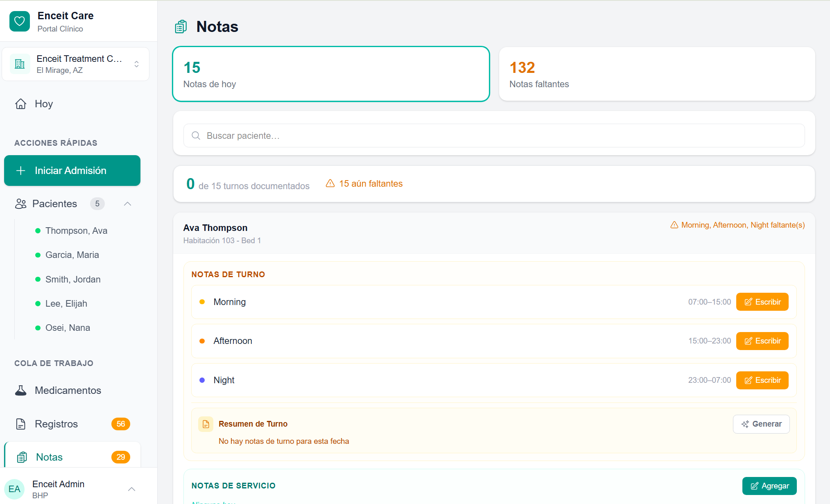Image resolution: width=830 pixels, height=504 pixels.
Task: Open Medicamentos work queue
Action: [68, 391]
